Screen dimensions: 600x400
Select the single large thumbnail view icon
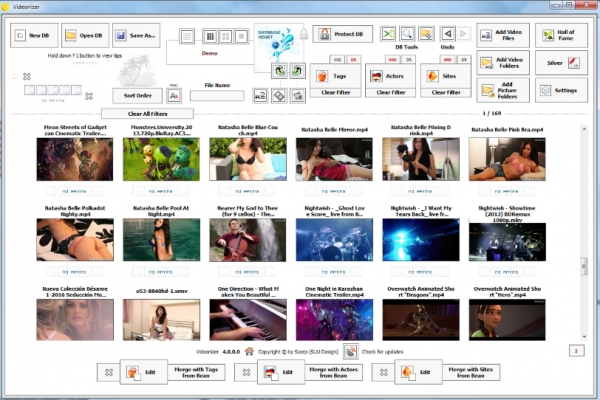point(241,36)
